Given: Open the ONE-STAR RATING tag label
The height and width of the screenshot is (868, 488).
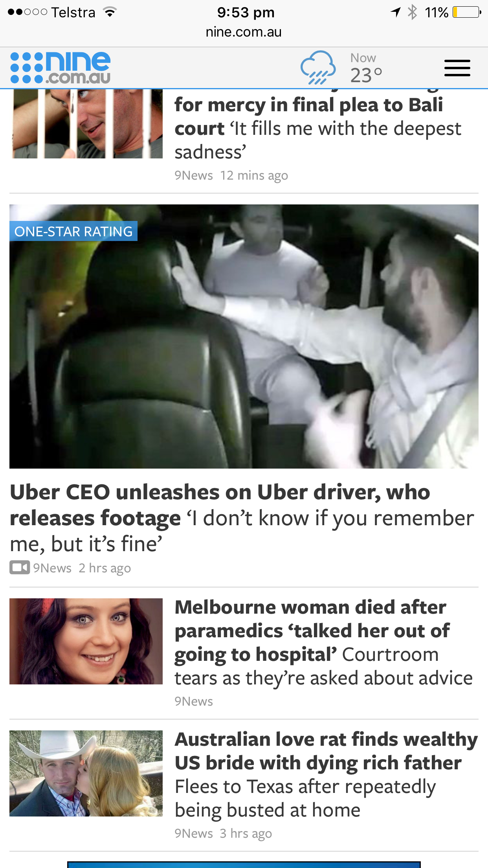Looking at the screenshot, I should [73, 231].
